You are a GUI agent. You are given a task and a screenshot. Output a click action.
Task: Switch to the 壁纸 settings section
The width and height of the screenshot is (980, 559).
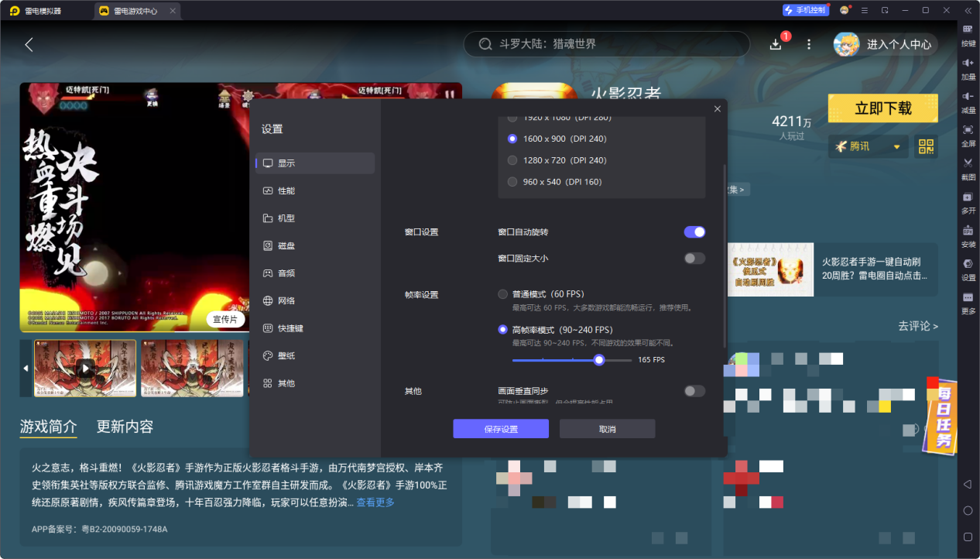click(x=315, y=355)
